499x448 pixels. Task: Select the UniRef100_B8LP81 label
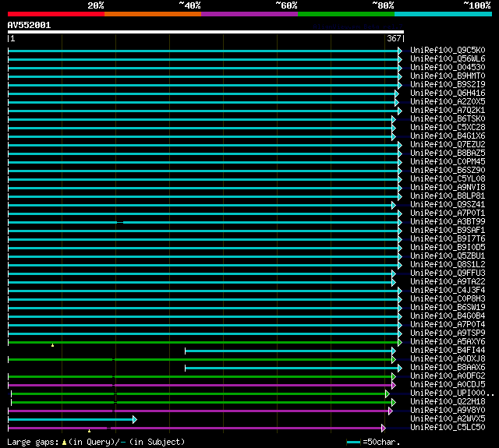click(448, 196)
